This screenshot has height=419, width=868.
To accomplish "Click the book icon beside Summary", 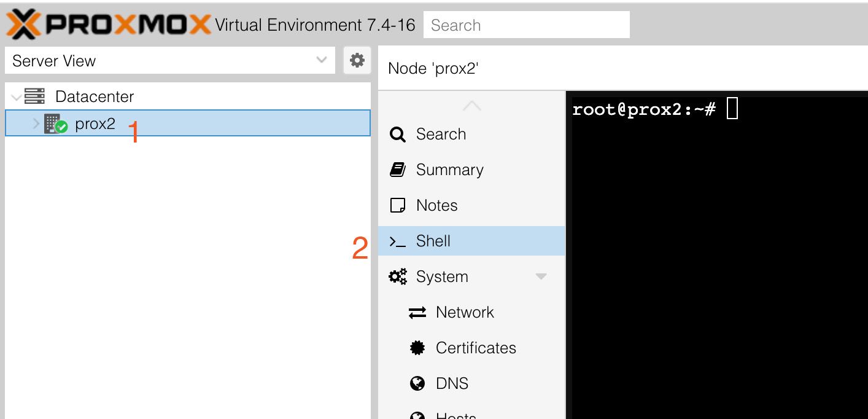I will (x=398, y=170).
